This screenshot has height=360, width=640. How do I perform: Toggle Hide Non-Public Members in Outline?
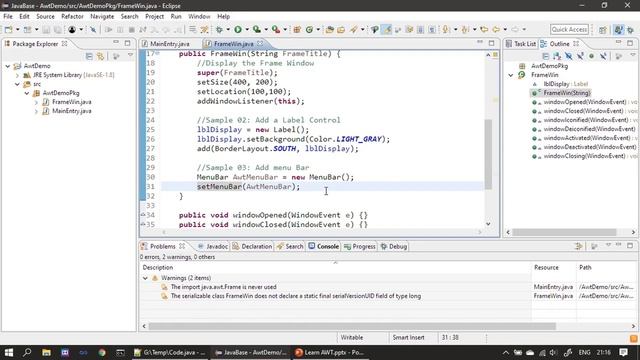pos(591,56)
